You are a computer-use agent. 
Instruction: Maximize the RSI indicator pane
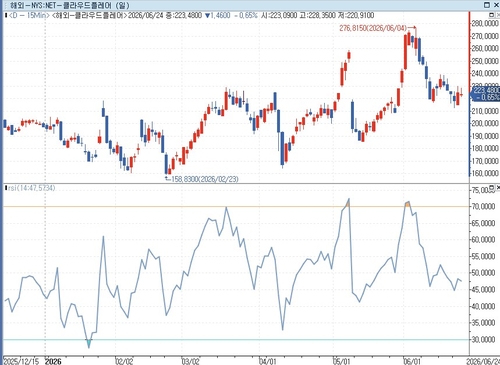pyautogui.click(x=491, y=188)
